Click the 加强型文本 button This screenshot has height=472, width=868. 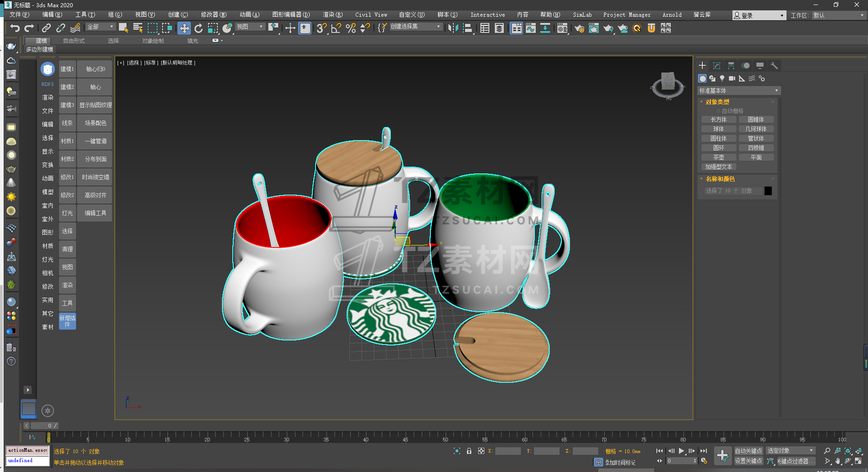(719, 167)
